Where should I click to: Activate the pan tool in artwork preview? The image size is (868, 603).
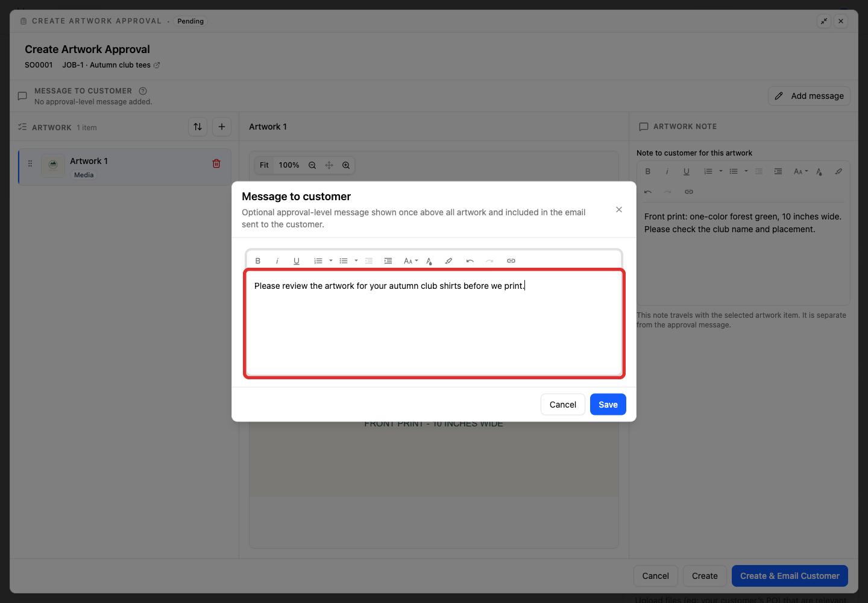click(329, 165)
